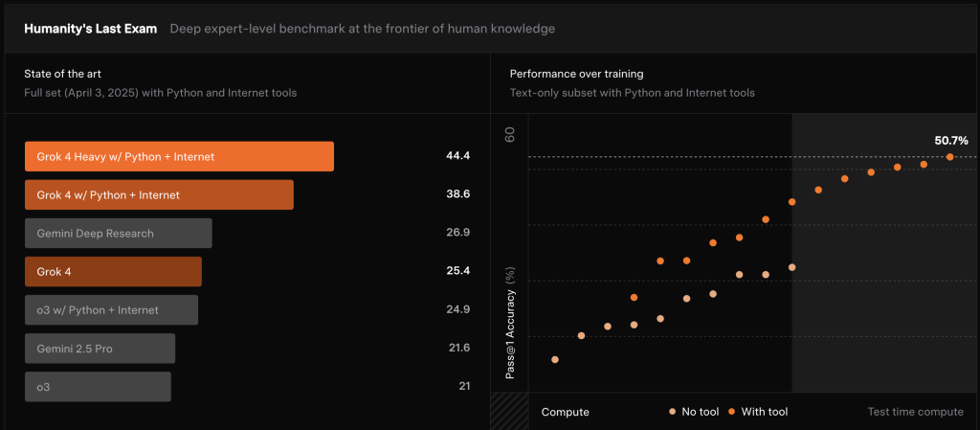Viewport: 980px width, 430px height.
Task: Click the lowest "No tool" data point
Action: (555, 360)
